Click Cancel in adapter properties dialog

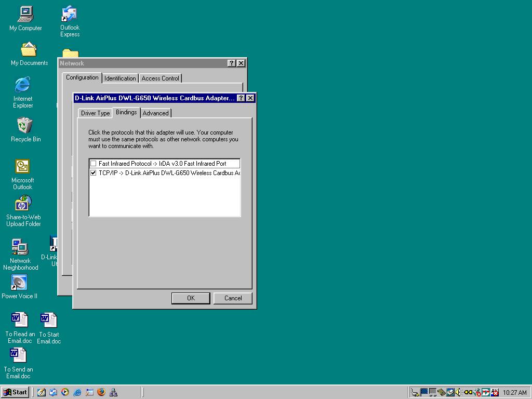(233, 298)
